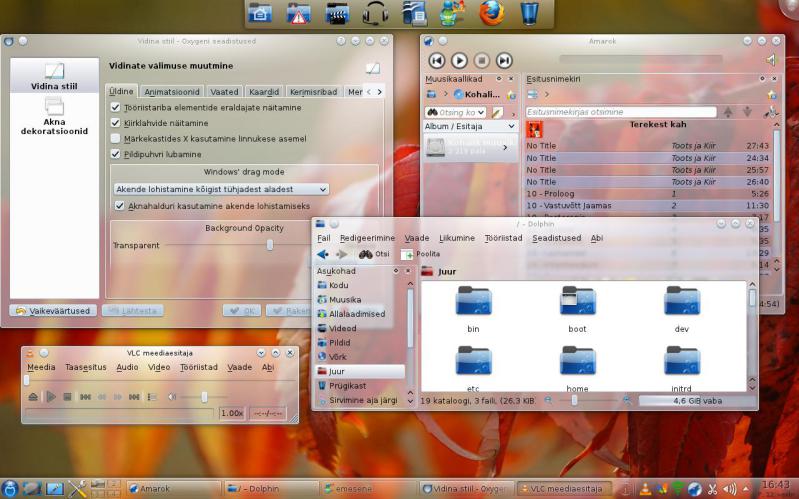
Task: Launch Firefox from the top dock
Action: point(490,13)
